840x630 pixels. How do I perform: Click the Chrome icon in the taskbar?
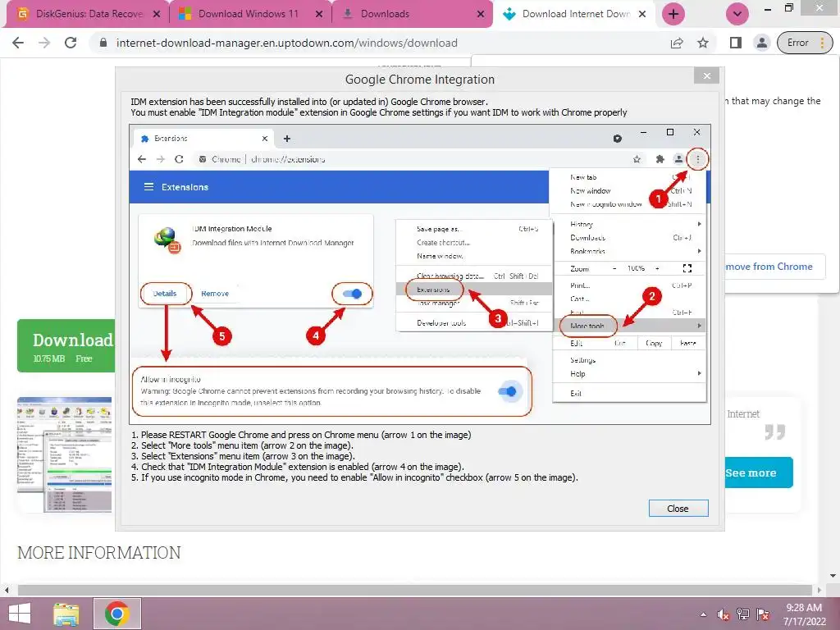point(117,614)
